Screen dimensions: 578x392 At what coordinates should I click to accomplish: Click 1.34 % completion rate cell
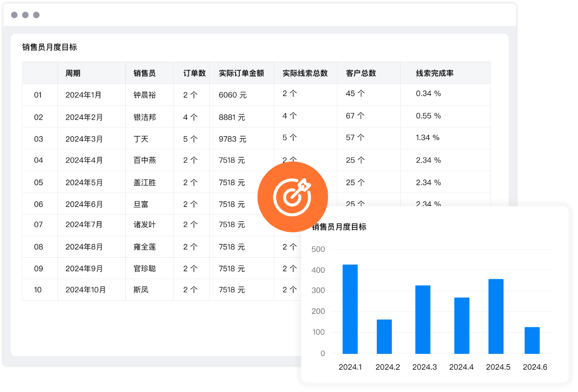click(x=427, y=138)
